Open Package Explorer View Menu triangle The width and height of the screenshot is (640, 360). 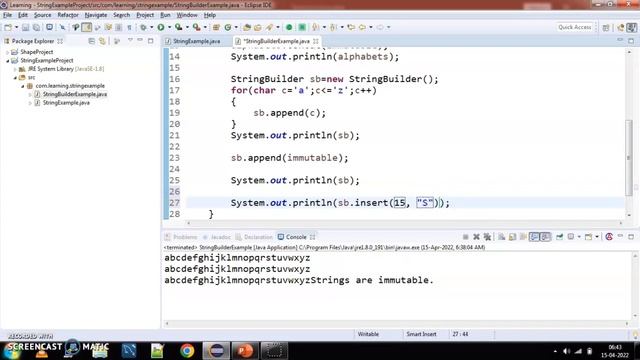130,40
